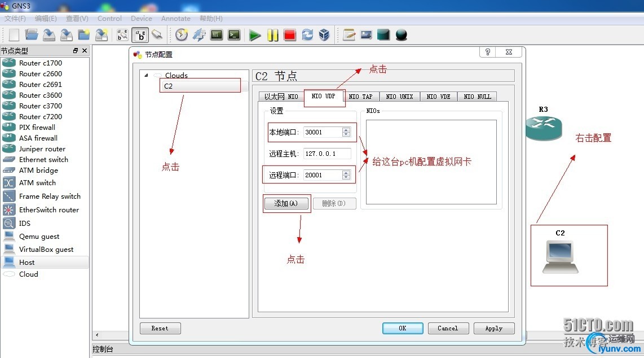Stop all devices with red square
The width and height of the screenshot is (644, 358).
pos(290,35)
